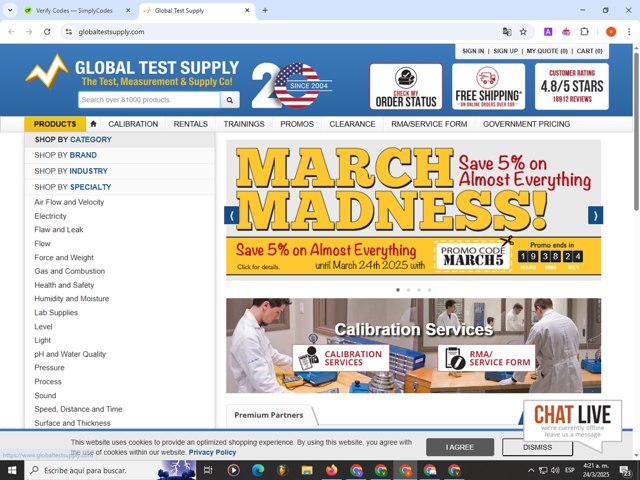The width and height of the screenshot is (640, 480).
Task: Show hidden system tray icons
Action: click(531, 470)
